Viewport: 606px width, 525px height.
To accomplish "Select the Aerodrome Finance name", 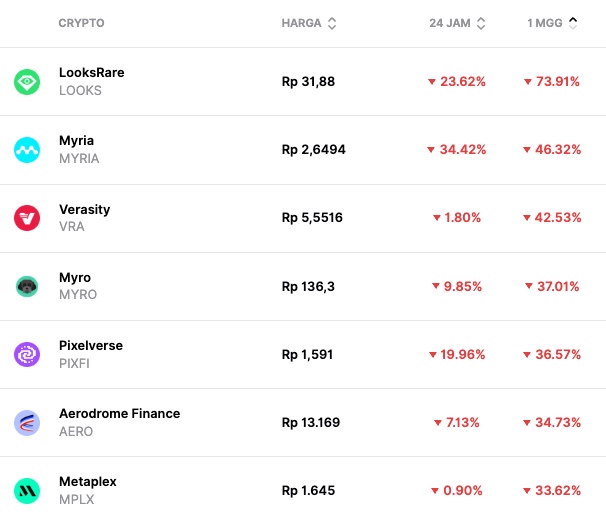I will 119,413.
